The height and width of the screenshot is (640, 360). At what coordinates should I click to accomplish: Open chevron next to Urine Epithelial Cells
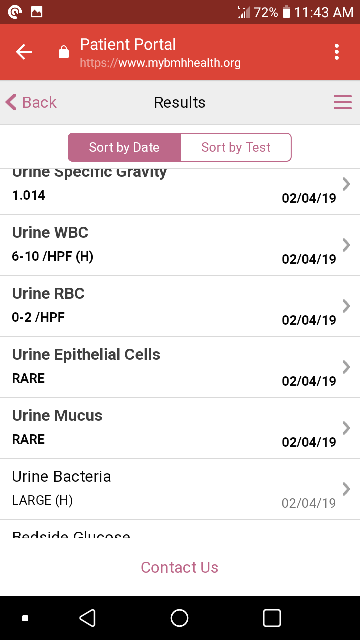pyautogui.click(x=346, y=367)
